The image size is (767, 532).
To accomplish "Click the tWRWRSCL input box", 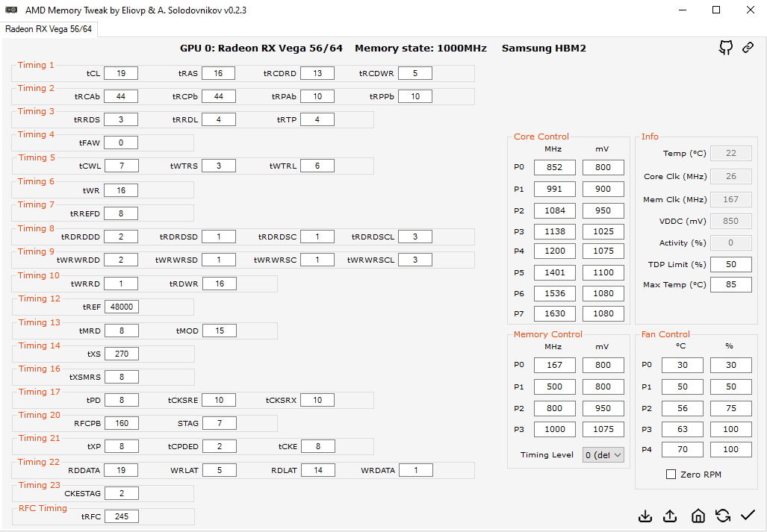I will (415, 260).
